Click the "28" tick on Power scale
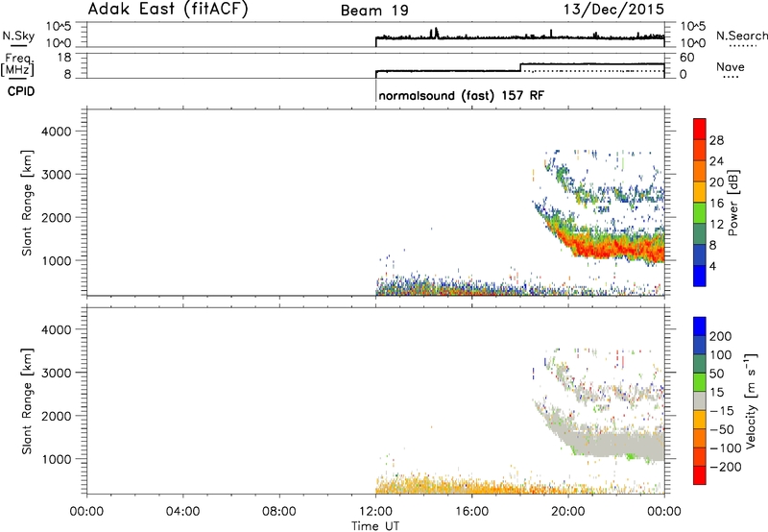The image size is (768, 532). pyautogui.click(x=716, y=140)
